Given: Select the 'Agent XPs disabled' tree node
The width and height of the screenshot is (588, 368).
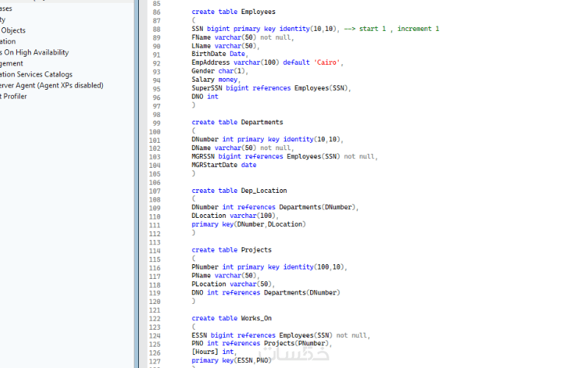Looking at the screenshot, I should 51,85.
